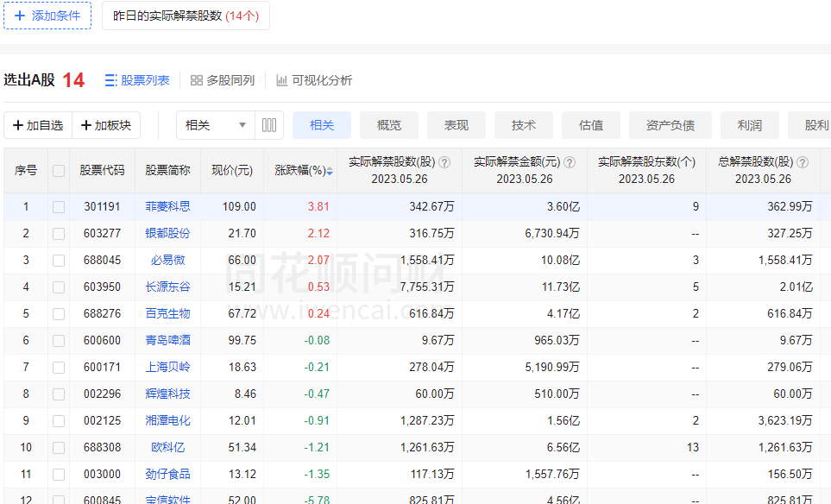Click the 添加条件 button
This screenshot has height=504, width=831.
click(47, 16)
